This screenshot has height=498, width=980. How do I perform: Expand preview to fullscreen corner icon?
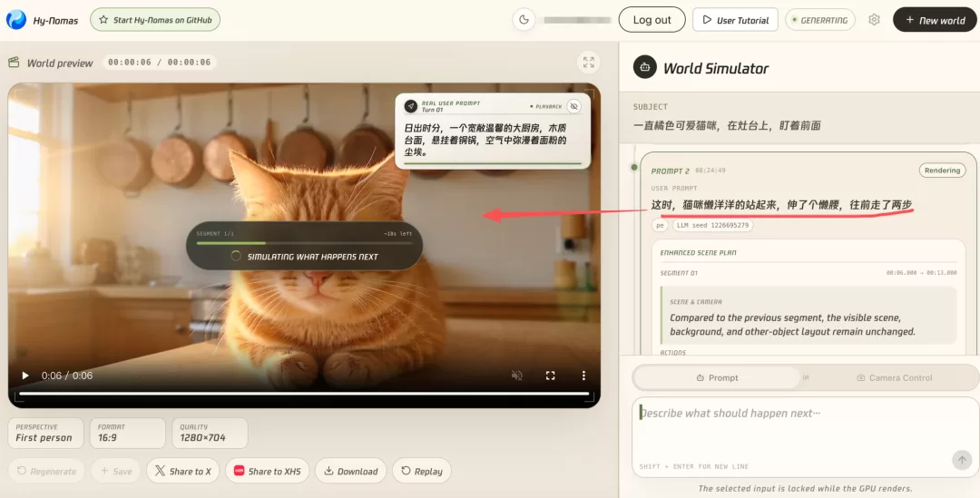click(589, 63)
